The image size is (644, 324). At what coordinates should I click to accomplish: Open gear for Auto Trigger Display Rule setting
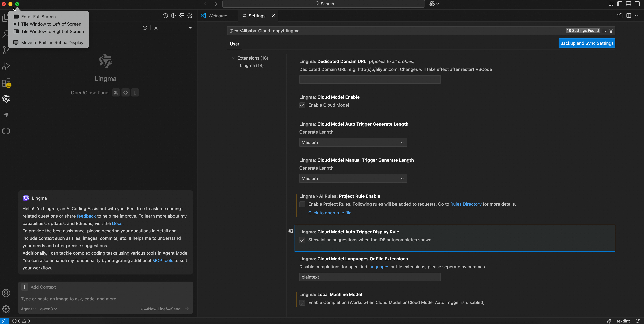(291, 231)
